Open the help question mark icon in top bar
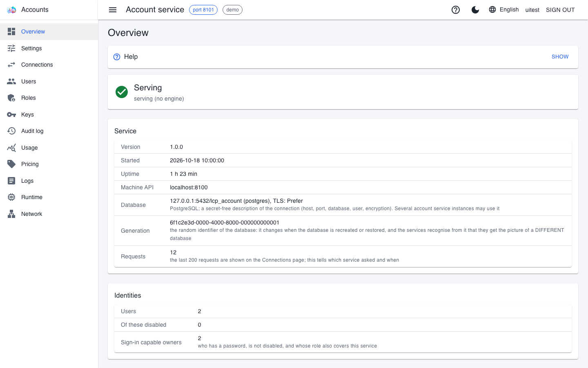Viewport: 588px width, 368px height. pyautogui.click(x=456, y=10)
